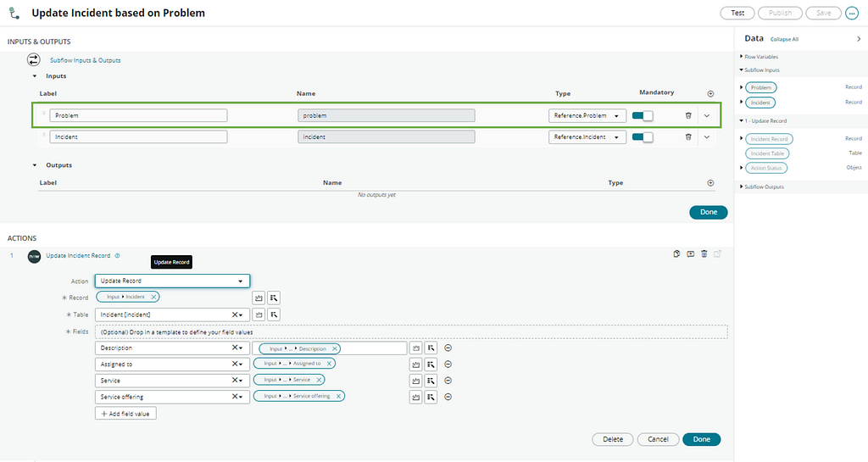Image resolution: width=868 pixels, height=462 pixels.
Task: Click the Incident Label input field
Action: (138, 136)
